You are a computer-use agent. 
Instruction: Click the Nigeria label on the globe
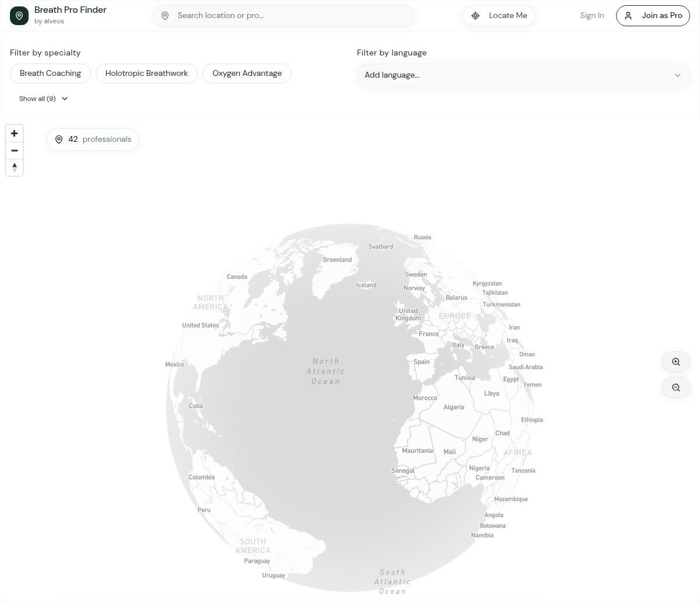480,469
